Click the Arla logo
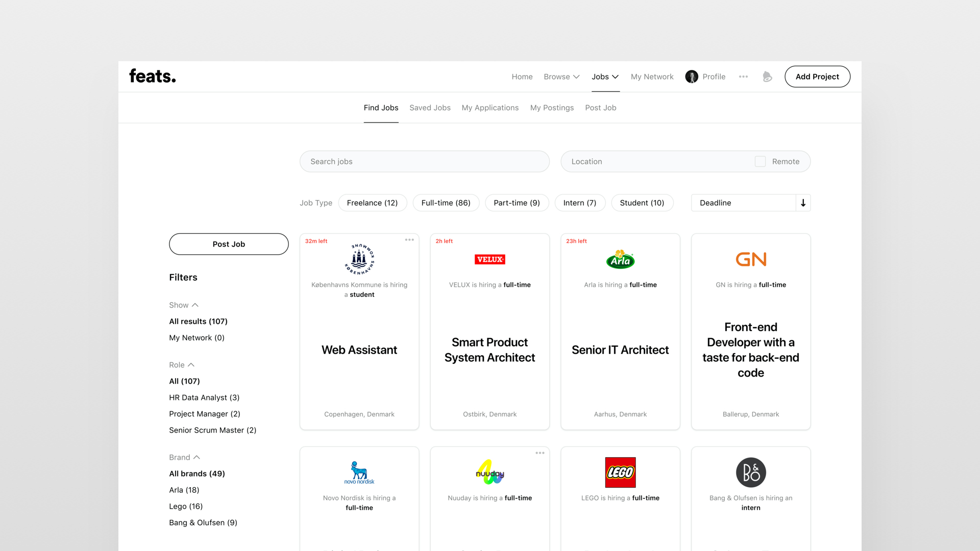 620,259
